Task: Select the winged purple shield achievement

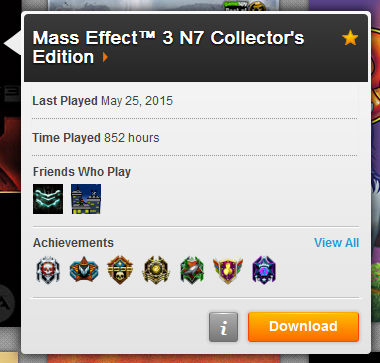Action: (x=228, y=270)
